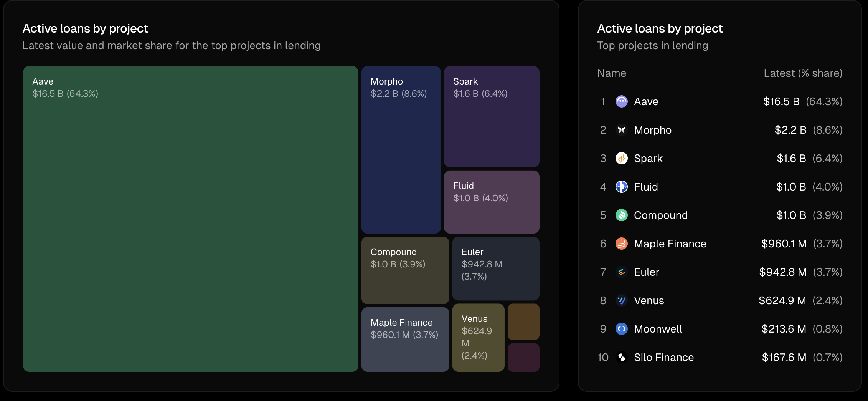Screen dimensions: 868x401
Task: Click the Euler logo icon
Action: coord(621,272)
